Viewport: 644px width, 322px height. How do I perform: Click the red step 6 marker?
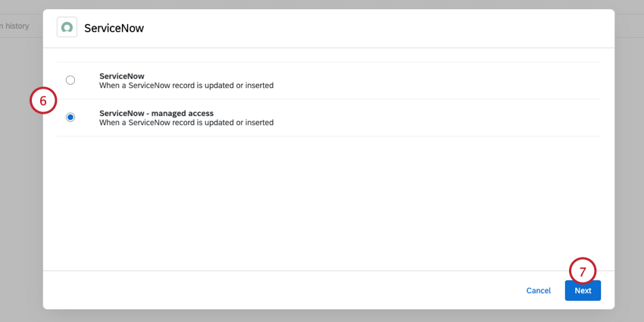click(x=44, y=102)
